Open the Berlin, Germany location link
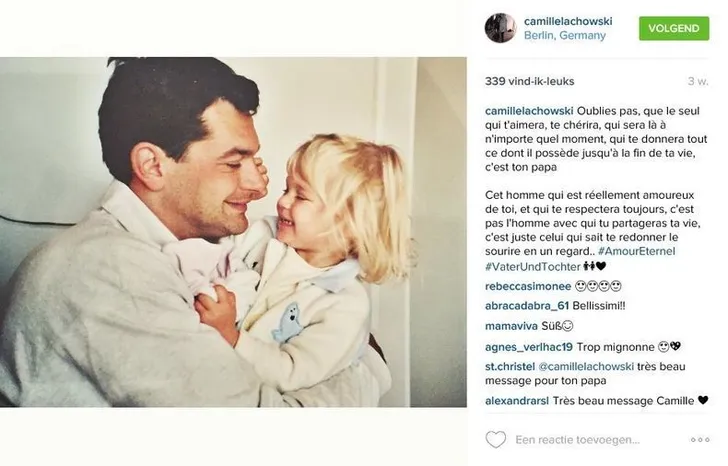The width and height of the screenshot is (728, 466). [x=565, y=35]
